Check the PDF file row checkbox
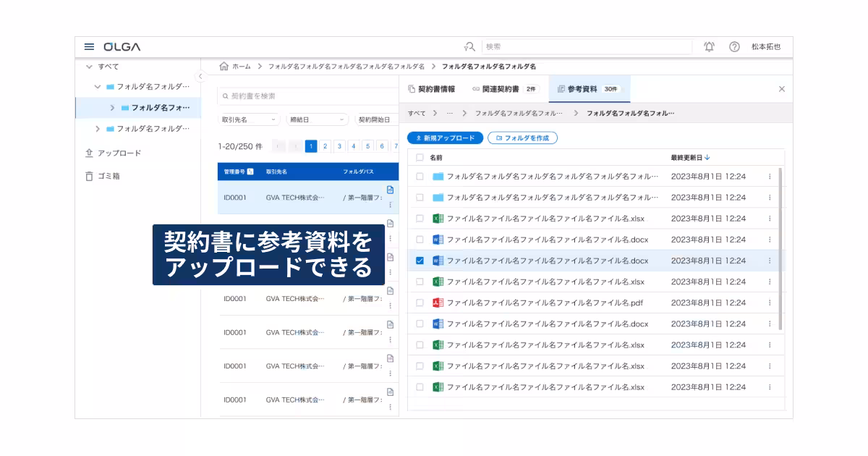Viewport: 868px width, 456px height. (420, 303)
